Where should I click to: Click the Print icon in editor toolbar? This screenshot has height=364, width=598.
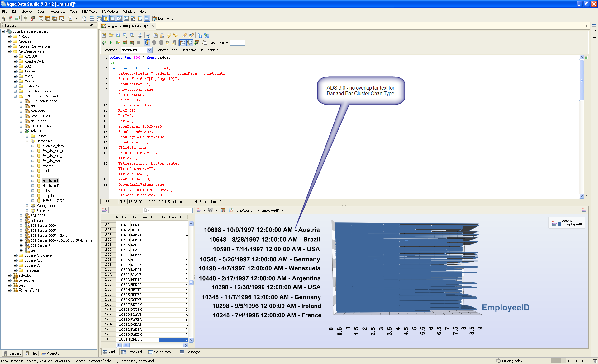tap(140, 35)
